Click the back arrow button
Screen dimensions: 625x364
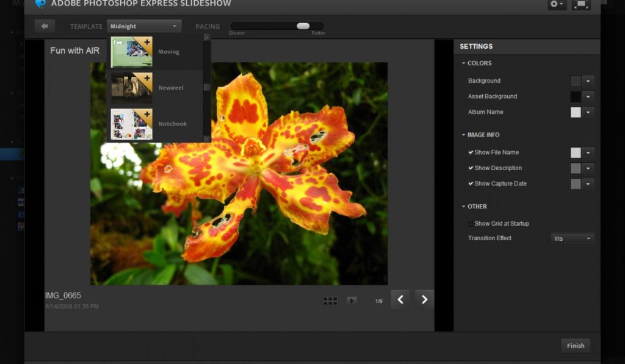coord(45,26)
